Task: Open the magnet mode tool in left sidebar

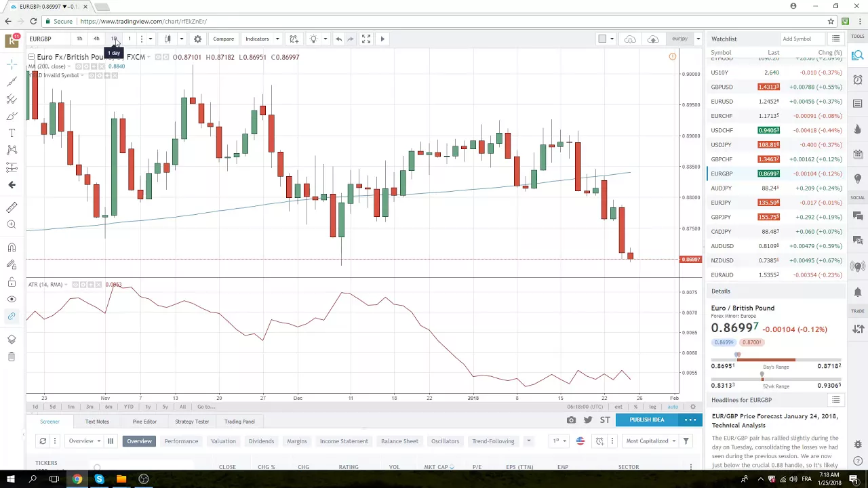Action: pyautogui.click(x=12, y=248)
